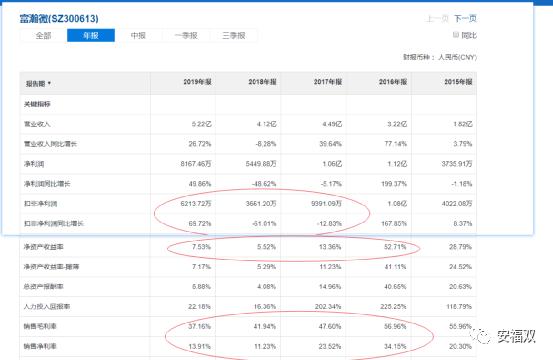Switch to the 一季报 tab

click(186, 36)
